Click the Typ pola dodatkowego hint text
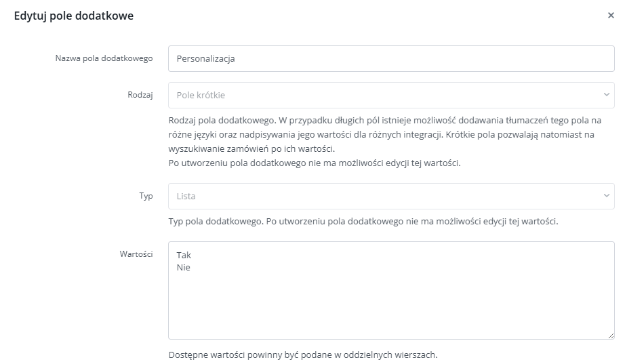 pyautogui.click(x=363, y=221)
